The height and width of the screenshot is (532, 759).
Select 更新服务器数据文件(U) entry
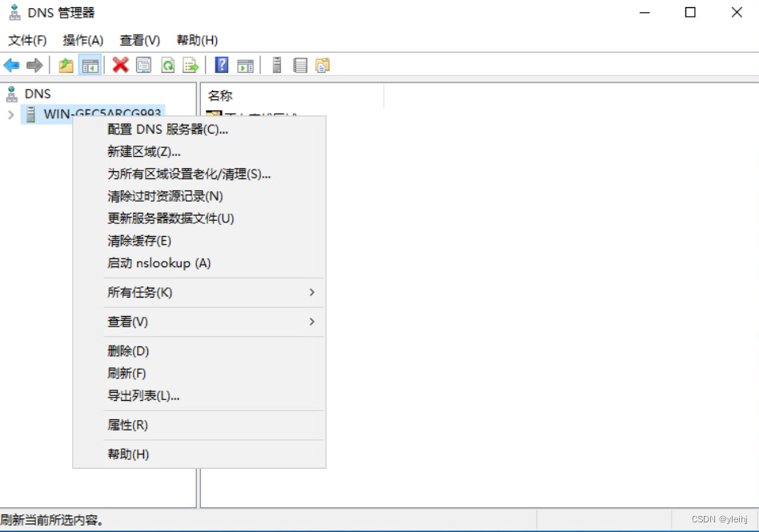tap(199, 218)
